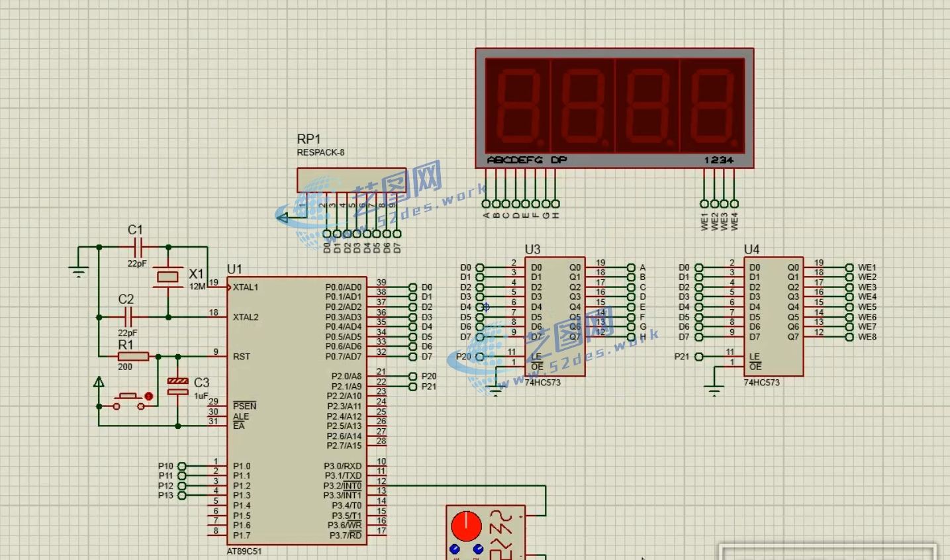Select electrolytic capacitor C3 symbol
Screen dimensions: 950x560
(178, 387)
